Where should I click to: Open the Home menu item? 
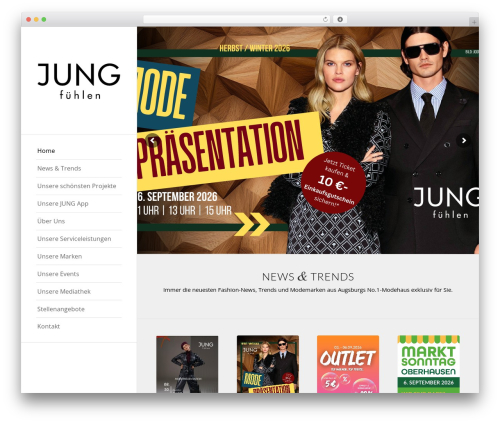coord(46,151)
